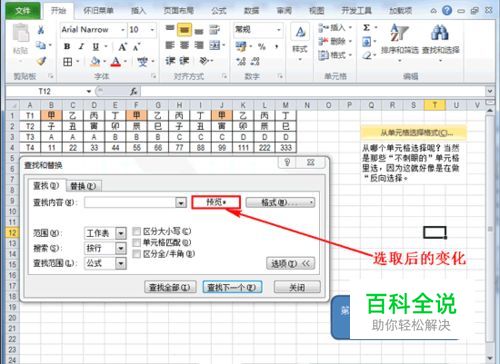Image resolution: width=500 pixels, height=364 pixels.
Task: Toggle Bold formatting in the ribbon
Action: [x=67, y=46]
